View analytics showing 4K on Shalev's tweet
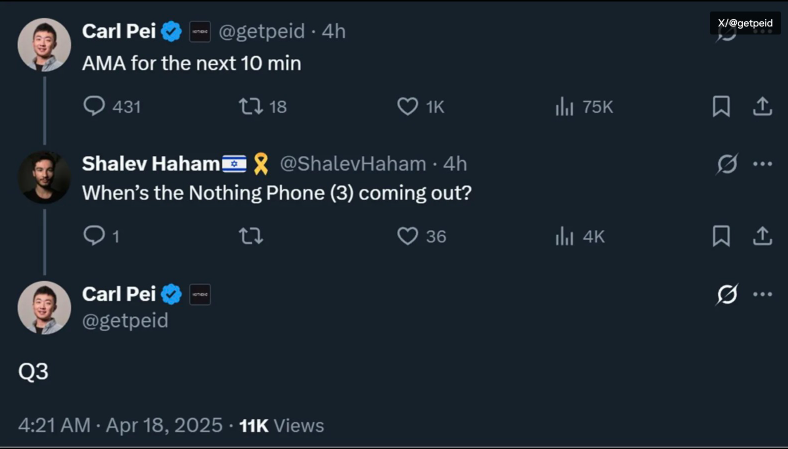 click(x=565, y=236)
